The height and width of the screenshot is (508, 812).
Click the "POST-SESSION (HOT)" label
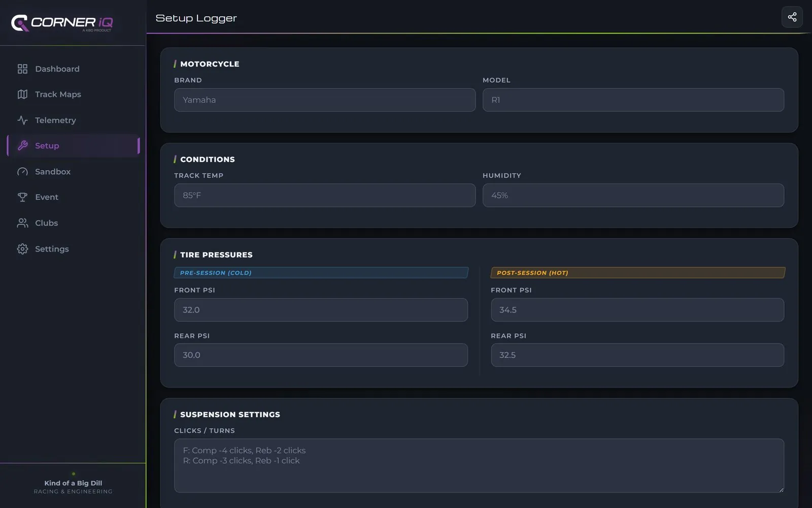pyautogui.click(x=532, y=273)
